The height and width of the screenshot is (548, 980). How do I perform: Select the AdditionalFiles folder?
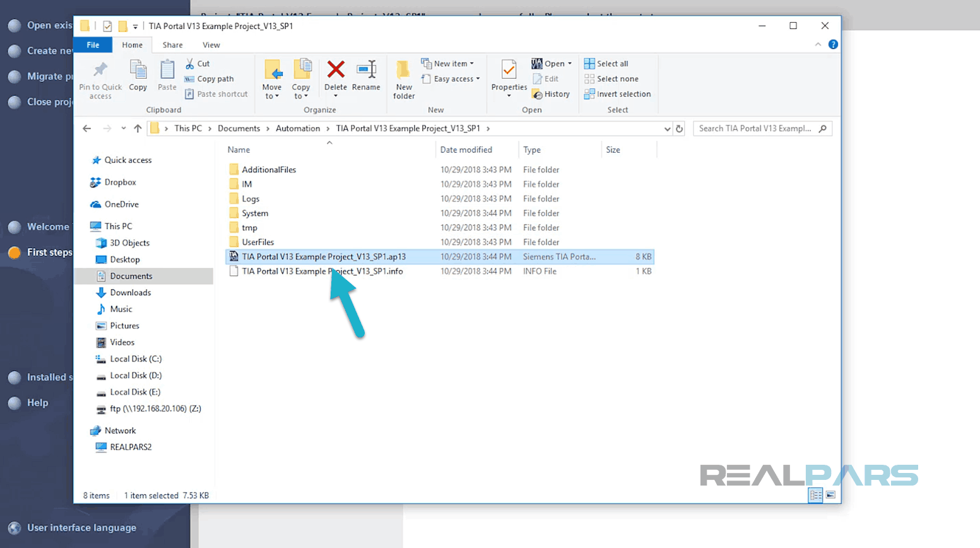pyautogui.click(x=268, y=170)
